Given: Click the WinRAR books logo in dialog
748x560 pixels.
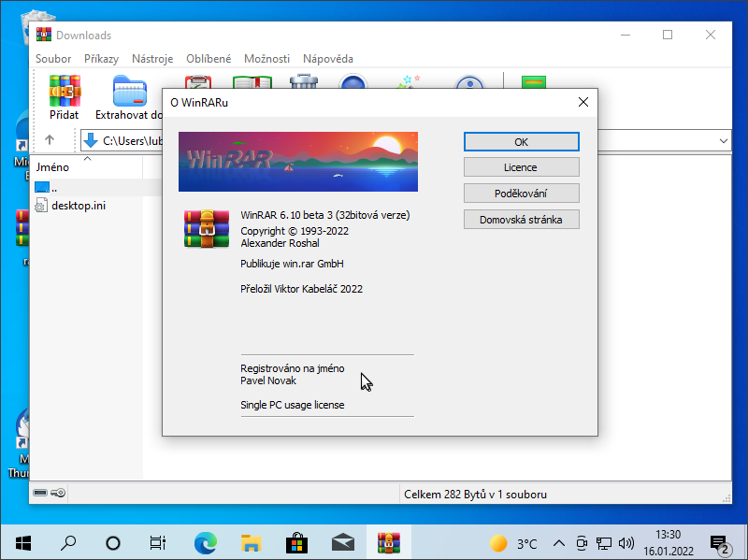Looking at the screenshot, I should pos(207,229).
